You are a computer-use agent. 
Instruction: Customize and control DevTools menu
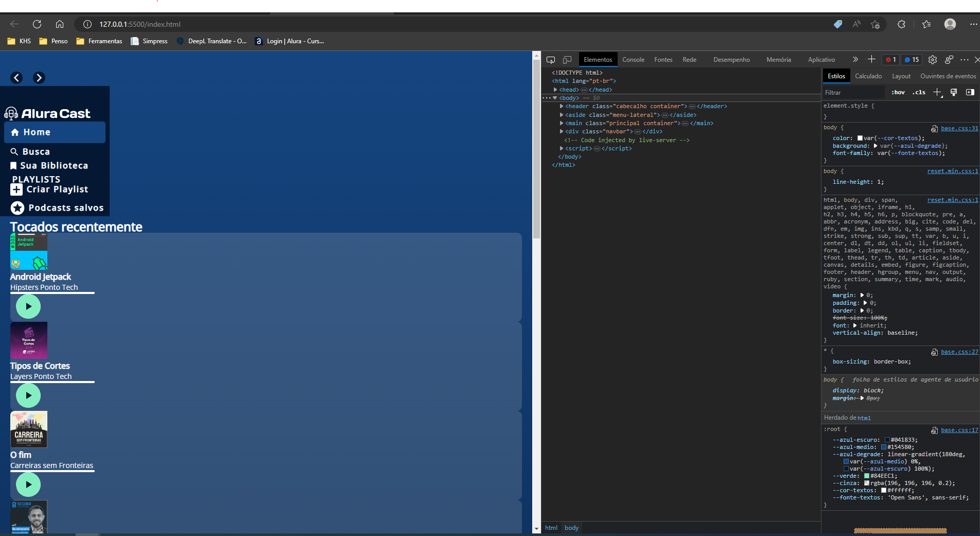coord(965,60)
